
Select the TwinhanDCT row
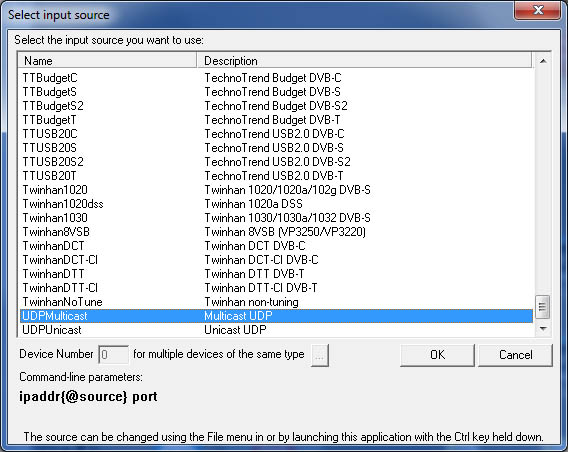click(276, 246)
